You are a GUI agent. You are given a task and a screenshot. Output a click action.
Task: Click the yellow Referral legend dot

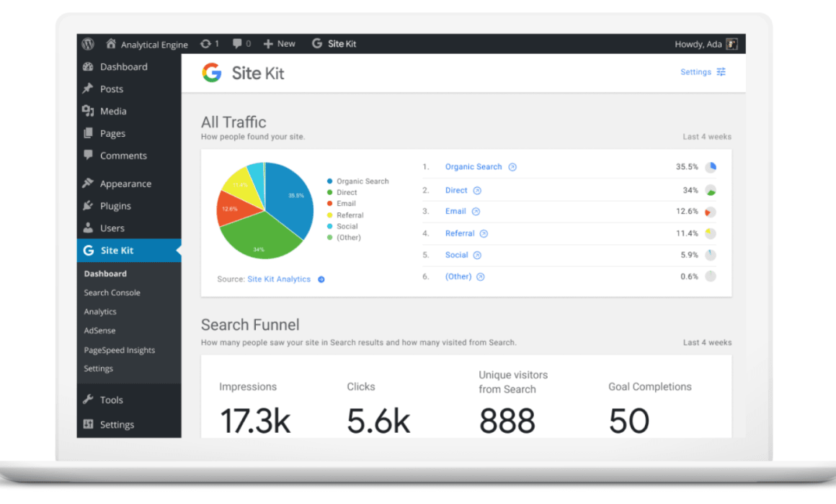coord(329,215)
